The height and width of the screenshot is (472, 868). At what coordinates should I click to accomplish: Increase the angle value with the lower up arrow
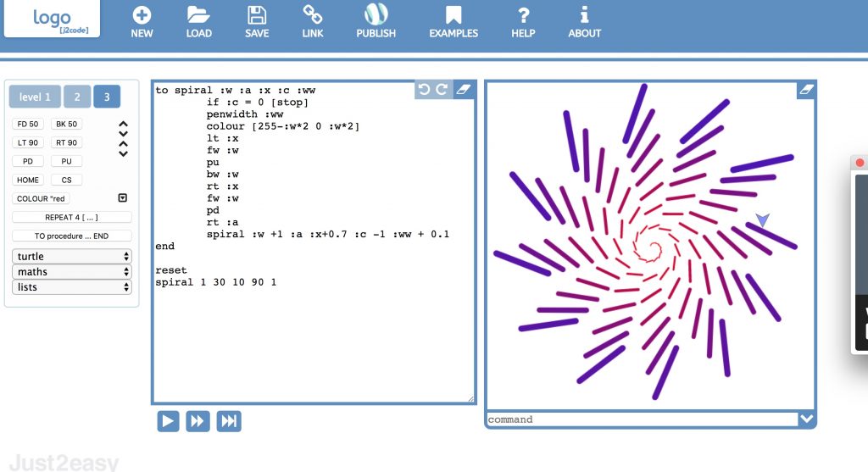click(x=124, y=144)
